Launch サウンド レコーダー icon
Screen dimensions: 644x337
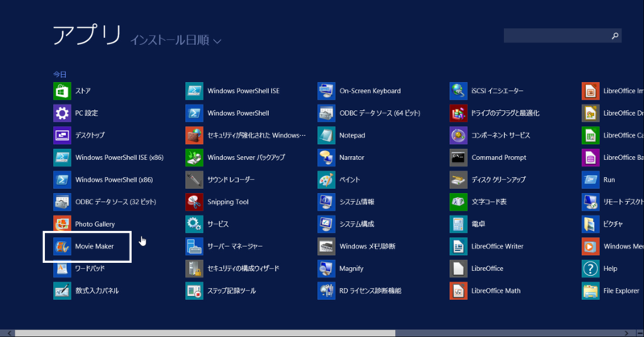pyautogui.click(x=194, y=179)
